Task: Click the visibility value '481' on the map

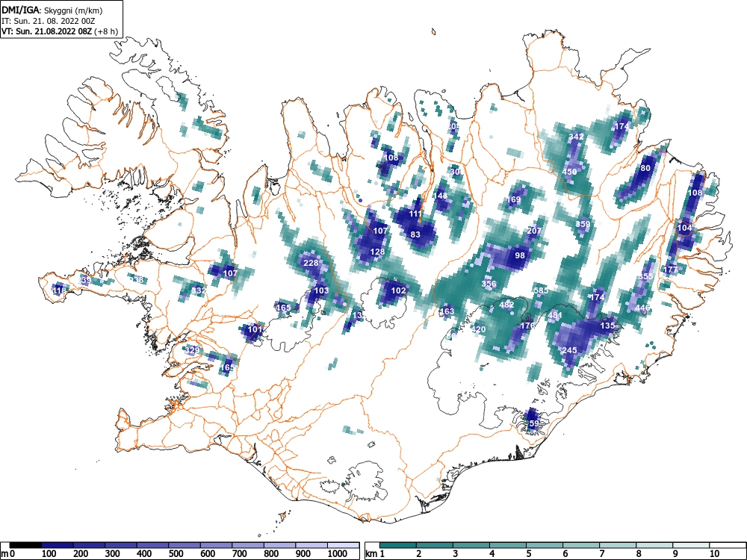Action: pyautogui.click(x=556, y=315)
